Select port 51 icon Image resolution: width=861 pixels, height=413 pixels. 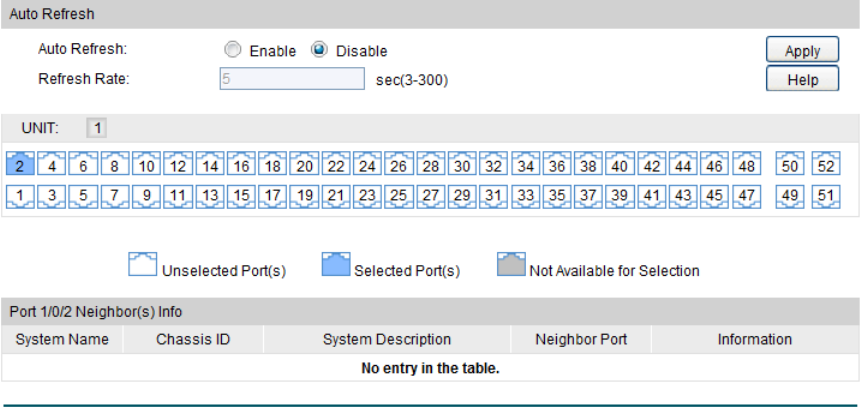(x=824, y=196)
